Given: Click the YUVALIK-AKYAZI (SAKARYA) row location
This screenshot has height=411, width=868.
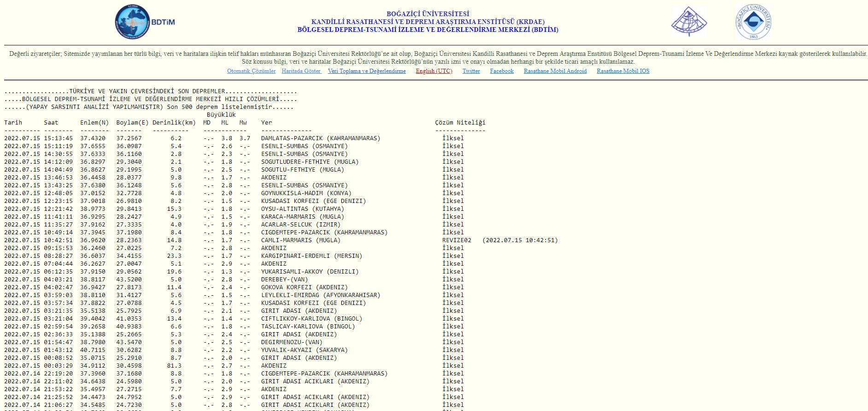Looking at the screenshot, I should tap(305, 350).
